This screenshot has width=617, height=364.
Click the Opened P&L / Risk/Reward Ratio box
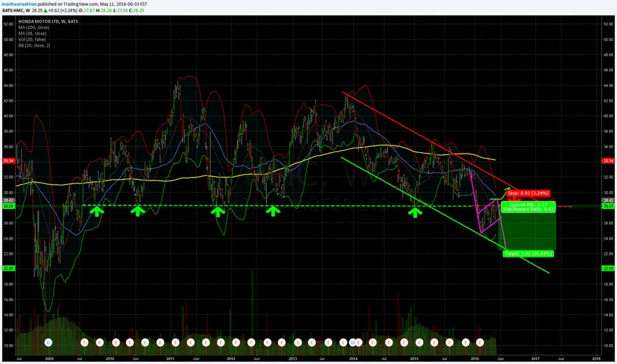tap(528, 207)
